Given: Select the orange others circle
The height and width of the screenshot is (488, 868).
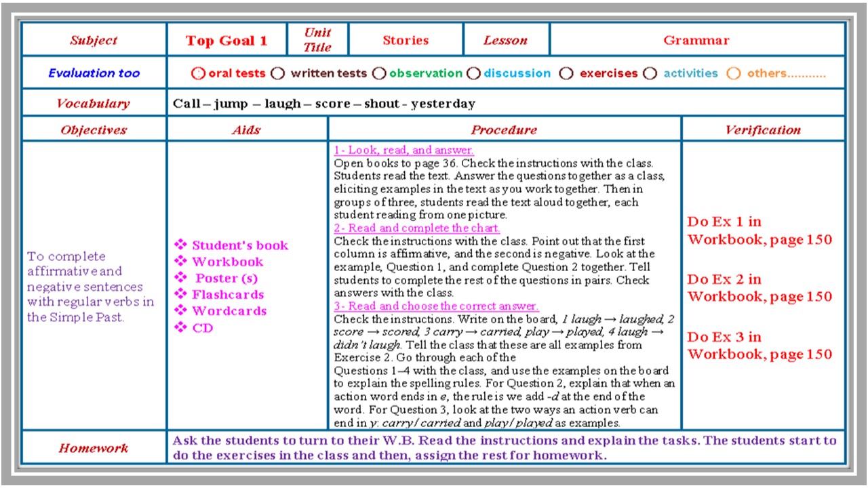Looking at the screenshot, I should (x=734, y=73).
